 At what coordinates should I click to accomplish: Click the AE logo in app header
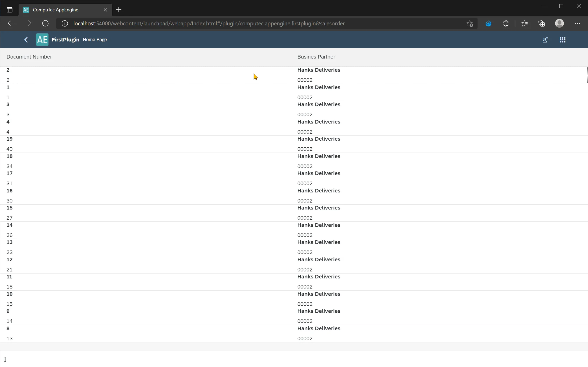click(x=42, y=40)
